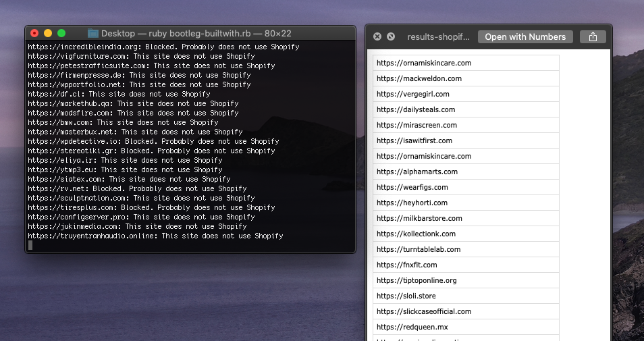Click the stereotiki.gr Blocked line
Image resolution: width=644 pixels, height=341 pixels.
[152, 151]
